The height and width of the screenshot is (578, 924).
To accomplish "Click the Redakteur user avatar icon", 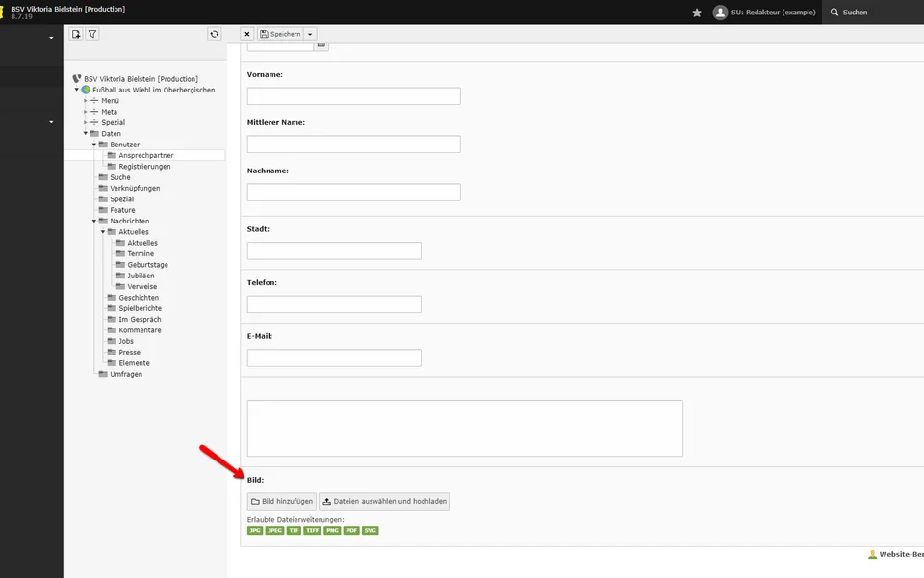I will pyautogui.click(x=720, y=13).
